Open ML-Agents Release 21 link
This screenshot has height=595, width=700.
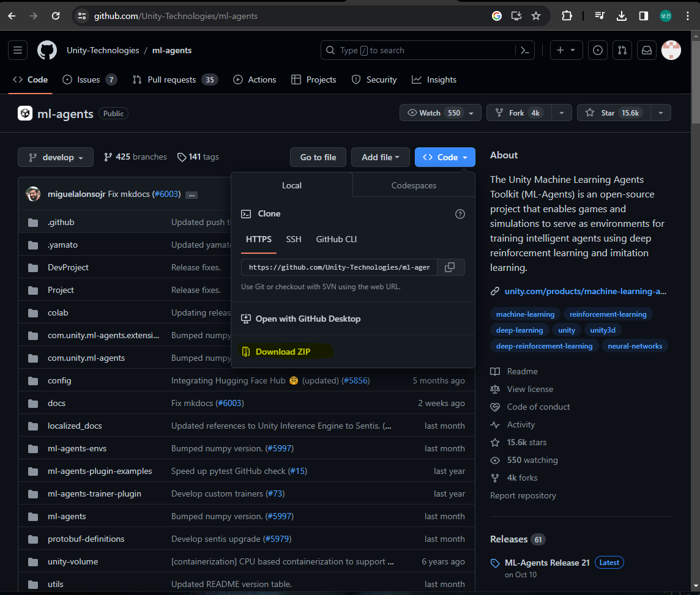(x=547, y=563)
